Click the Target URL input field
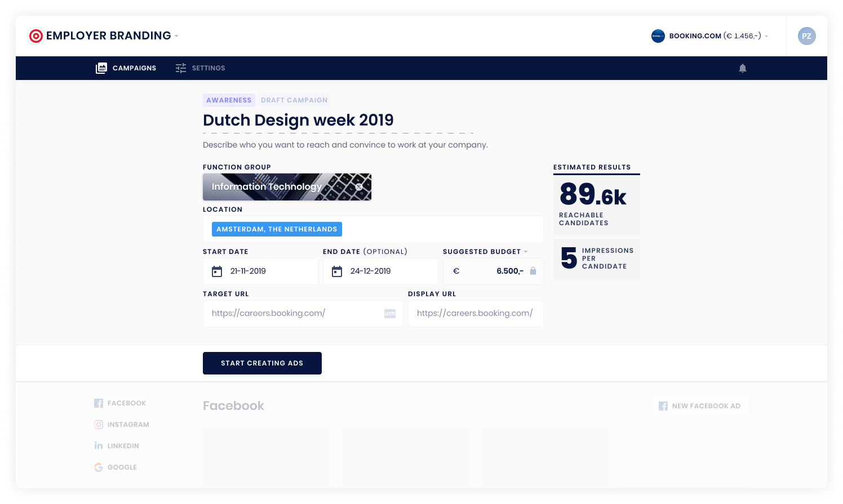The width and height of the screenshot is (843, 504). coord(303,314)
